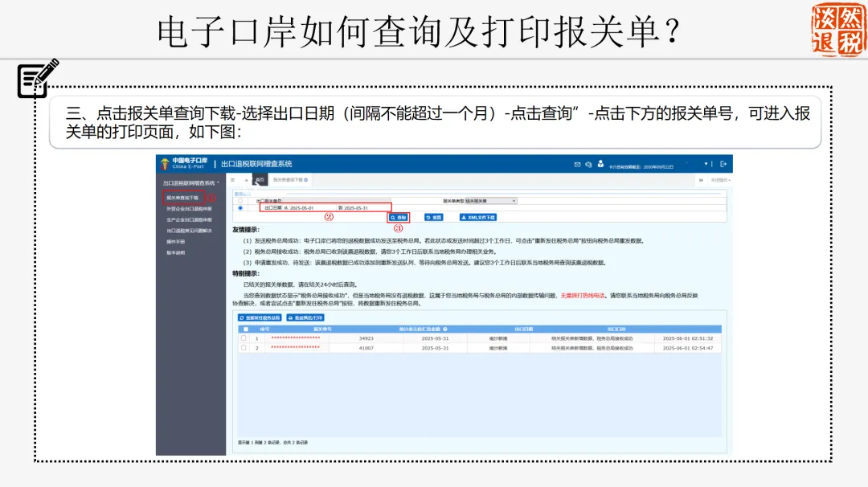This screenshot has height=487, width=868.
Task: Toggle the select-all checkbox in table header
Action: [x=246, y=329]
